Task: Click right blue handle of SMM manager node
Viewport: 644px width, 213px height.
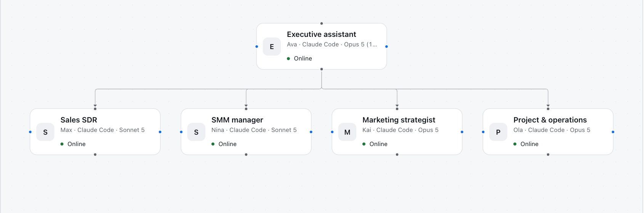Action: (x=311, y=132)
